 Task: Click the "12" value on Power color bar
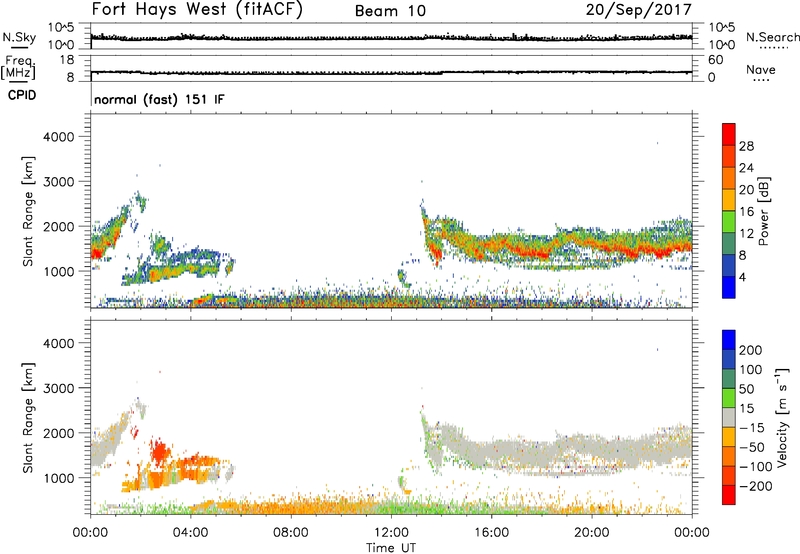coord(746,234)
